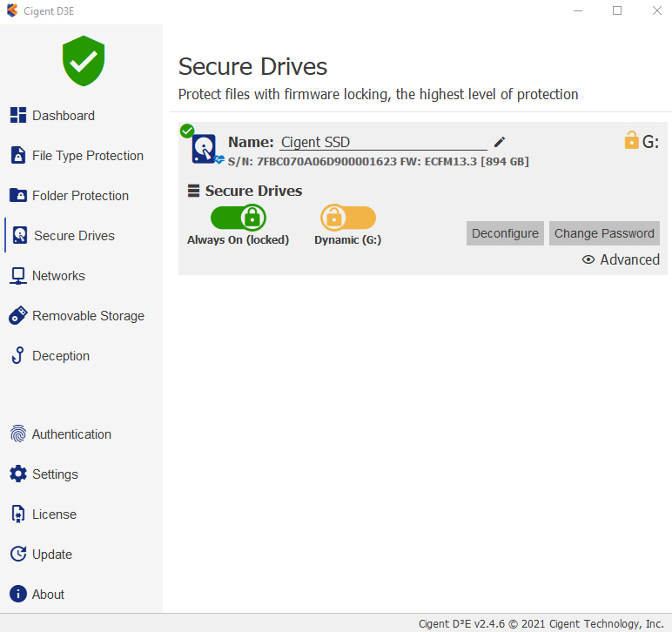Click the Update clock icon
The image size is (672, 632).
coord(18,554)
